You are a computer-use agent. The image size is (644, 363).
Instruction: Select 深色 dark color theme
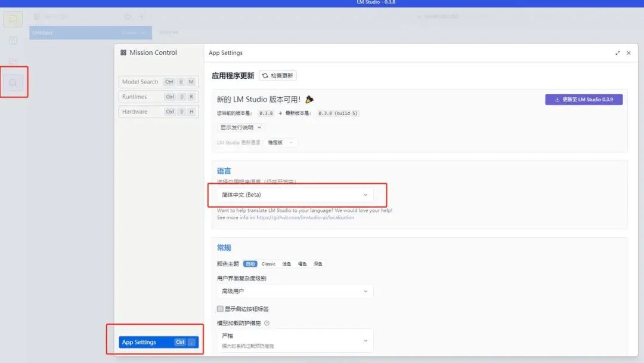[x=318, y=264]
